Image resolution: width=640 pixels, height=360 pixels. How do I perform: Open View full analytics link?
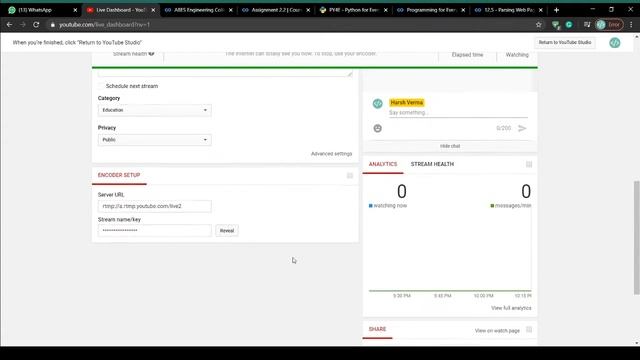pyautogui.click(x=511, y=308)
